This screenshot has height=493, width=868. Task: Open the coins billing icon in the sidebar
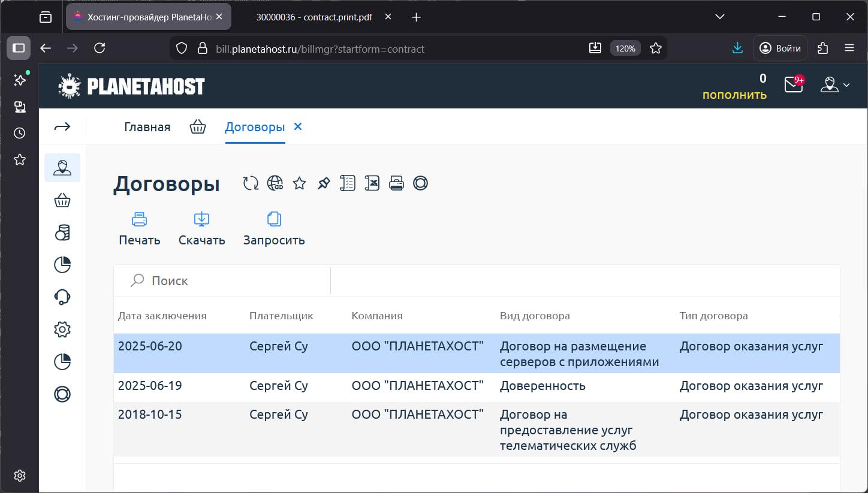point(62,232)
